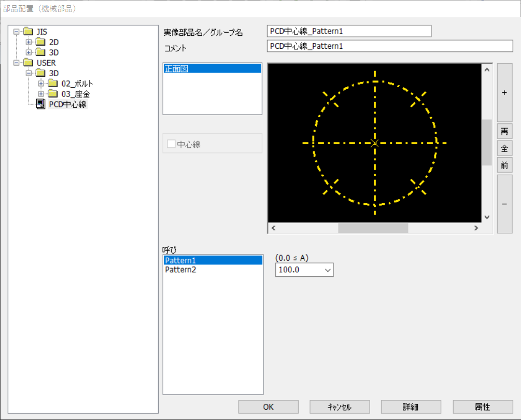The height and width of the screenshot is (420, 521).
Task: Click the preview horizontal scrollbar thumb
Action: pos(373,228)
